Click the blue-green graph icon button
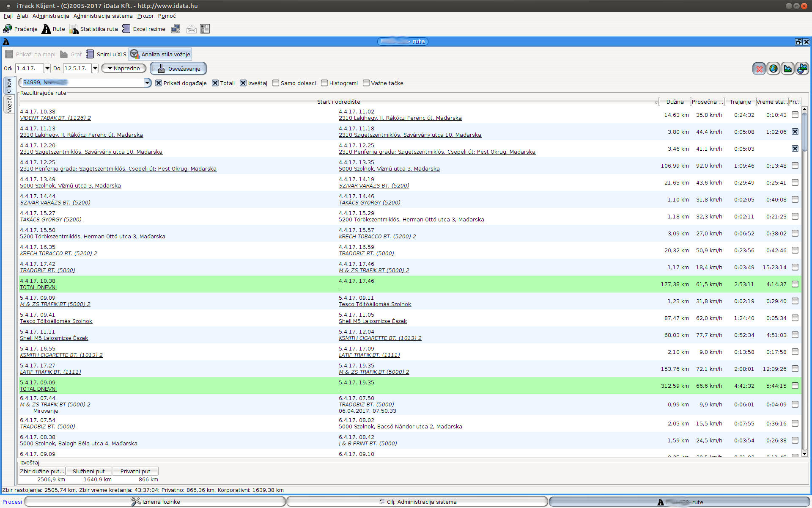 click(788, 69)
